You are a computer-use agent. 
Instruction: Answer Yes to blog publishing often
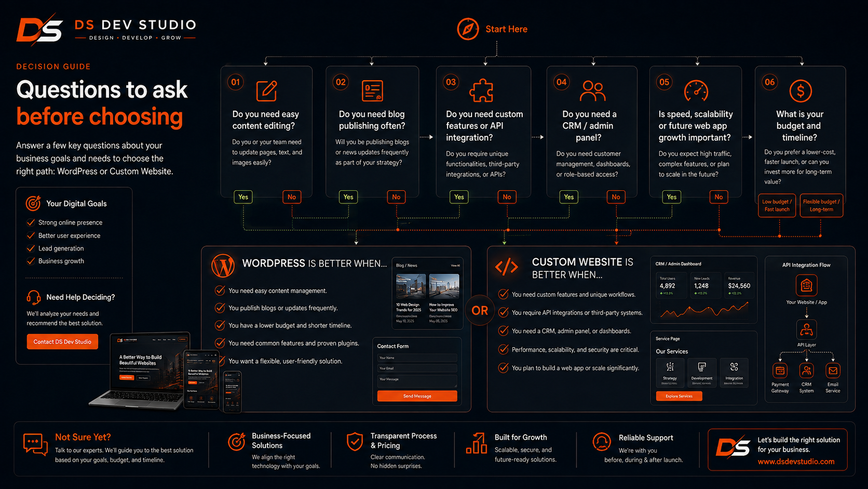(348, 197)
